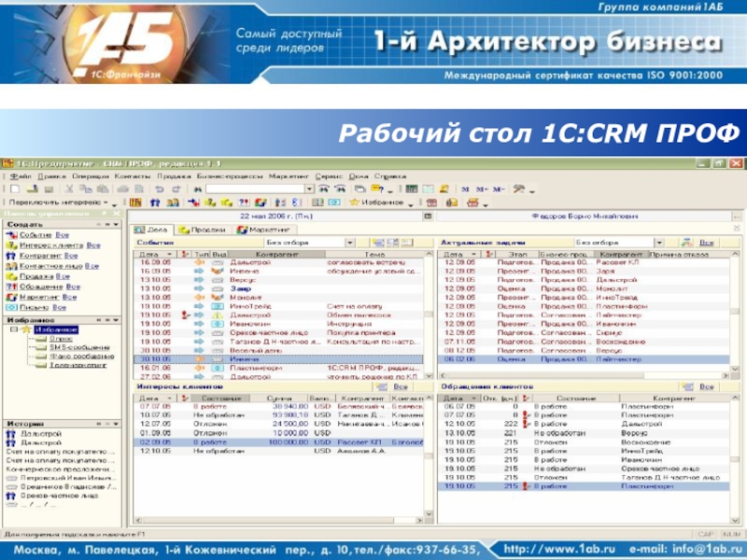
Task: Click the ellipsis button next to the user field
Action: (737, 217)
